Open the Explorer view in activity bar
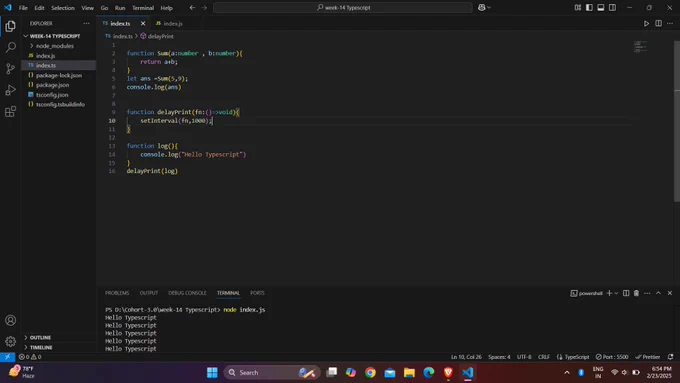 tap(10, 26)
